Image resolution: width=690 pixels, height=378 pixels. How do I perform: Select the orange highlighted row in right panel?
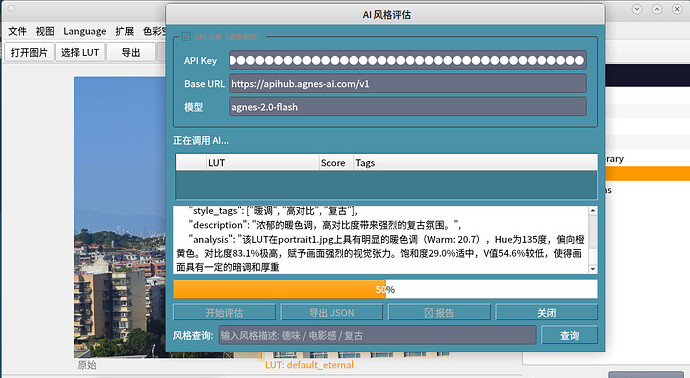click(x=647, y=173)
